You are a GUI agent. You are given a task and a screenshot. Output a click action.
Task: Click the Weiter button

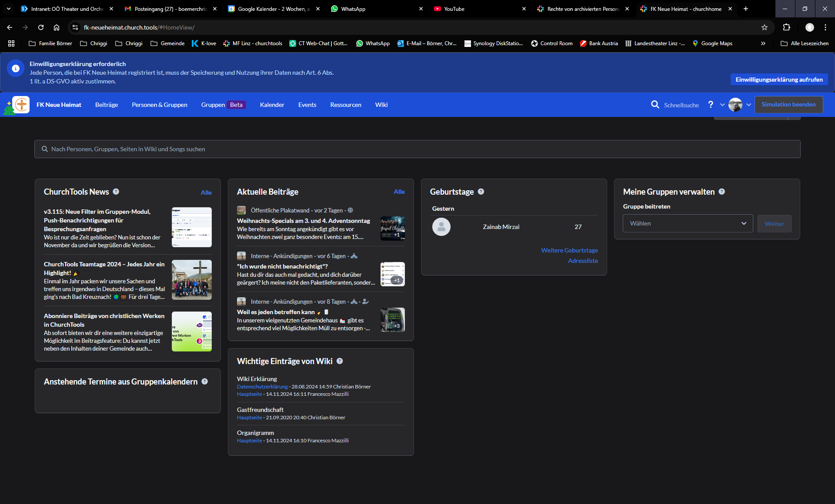coord(774,224)
